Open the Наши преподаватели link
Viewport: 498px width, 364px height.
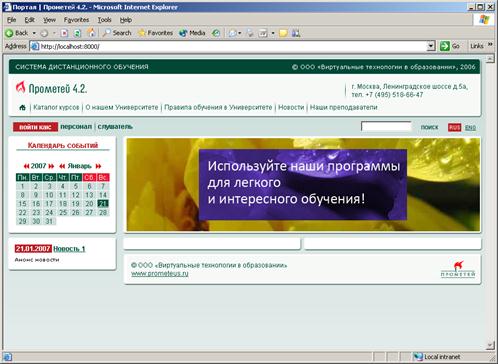tap(343, 107)
